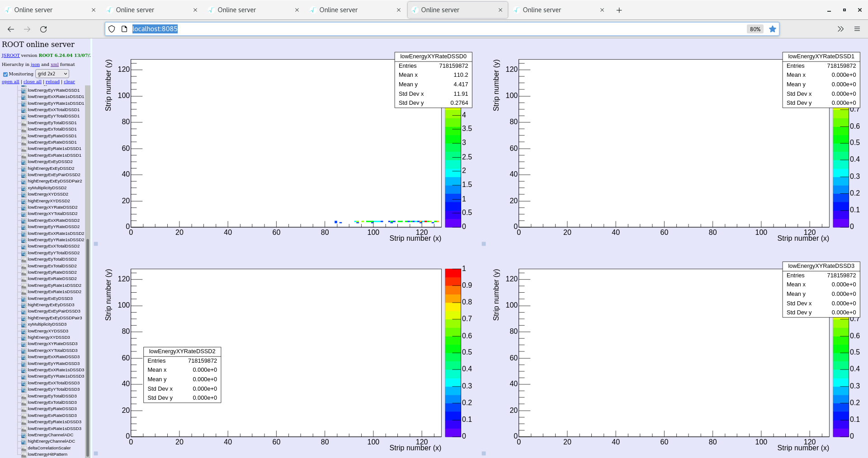Click the 'open all' link
The width and height of the screenshot is (868, 458).
pyautogui.click(x=10, y=82)
